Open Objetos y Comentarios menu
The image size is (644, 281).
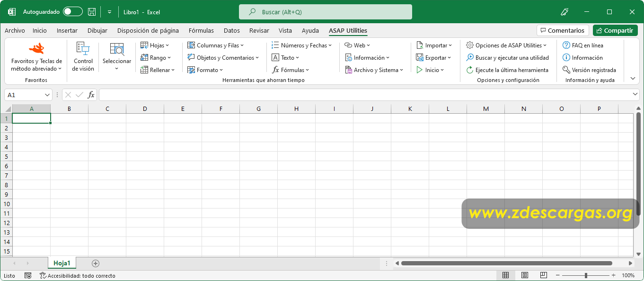[223, 58]
